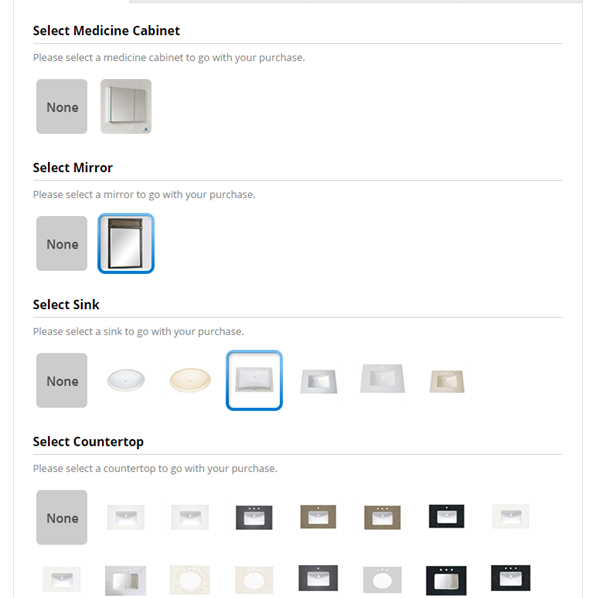Select the dark gray countertop in second row

click(x=318, y=578)
